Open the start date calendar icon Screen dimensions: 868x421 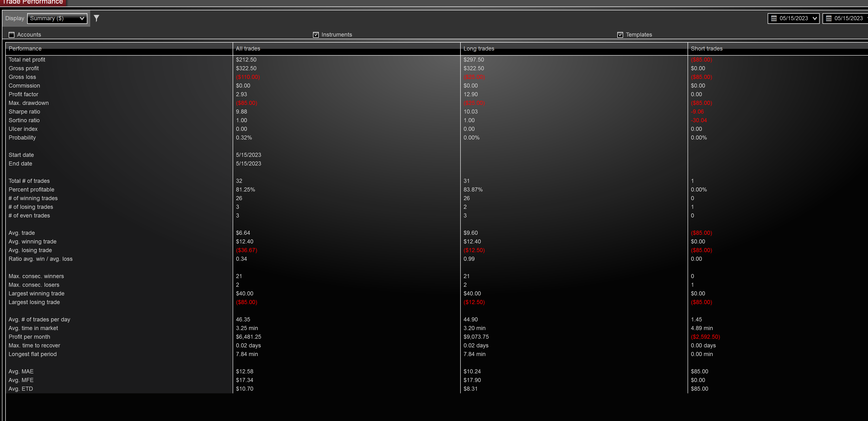pyautogui.click(x=774, y=19)
